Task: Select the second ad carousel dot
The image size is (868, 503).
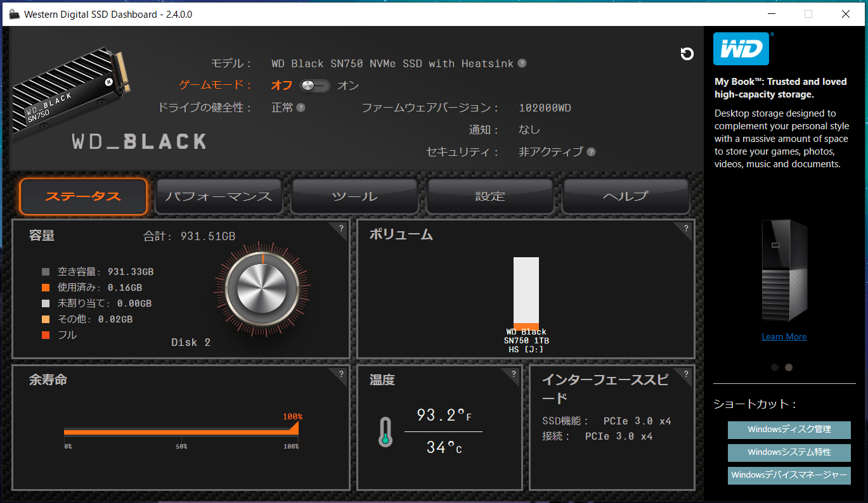Action: tap(789, 367)
